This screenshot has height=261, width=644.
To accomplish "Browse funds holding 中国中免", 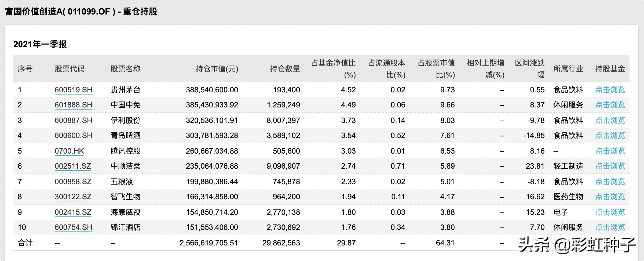I will (610, 105).
